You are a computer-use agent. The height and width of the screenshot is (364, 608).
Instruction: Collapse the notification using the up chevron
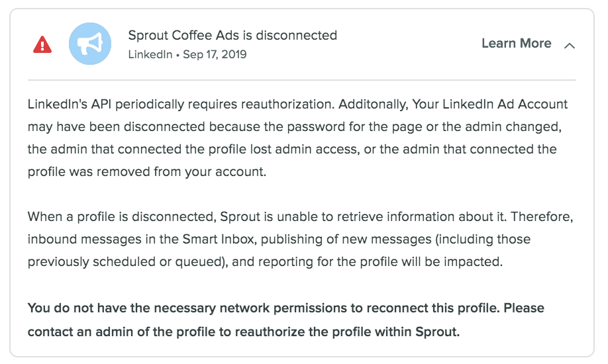click(x=569, y=46)
